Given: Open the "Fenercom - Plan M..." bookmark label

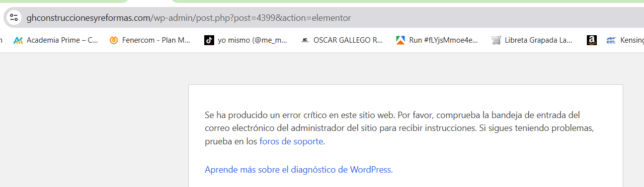Looking at the screenshot, I should point(156,41).
